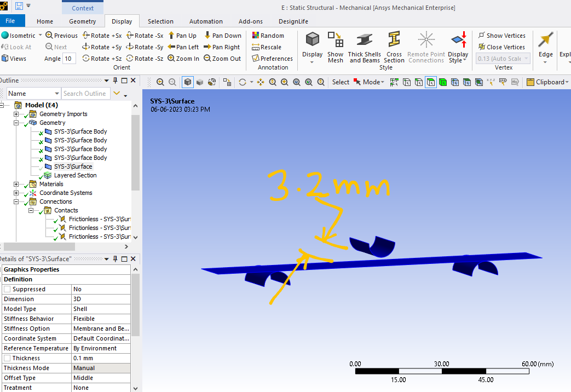Open the Automation tab
The image size is (571, 392).
pos(206,21)
